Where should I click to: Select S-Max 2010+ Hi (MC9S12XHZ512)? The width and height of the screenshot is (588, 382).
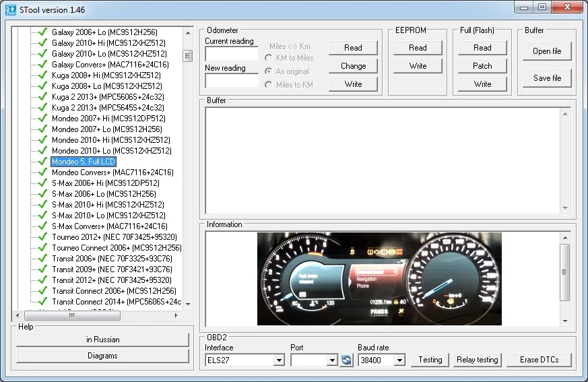[108, 205]
